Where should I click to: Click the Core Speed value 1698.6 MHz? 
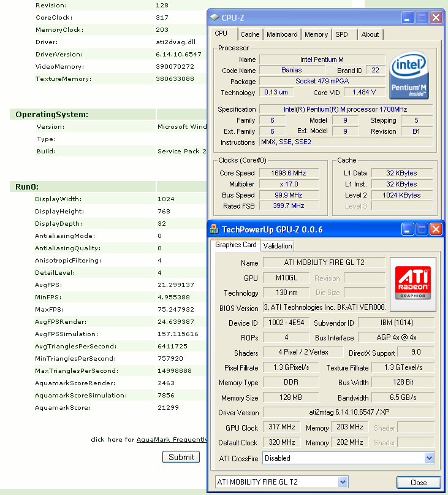pos(289,173)
